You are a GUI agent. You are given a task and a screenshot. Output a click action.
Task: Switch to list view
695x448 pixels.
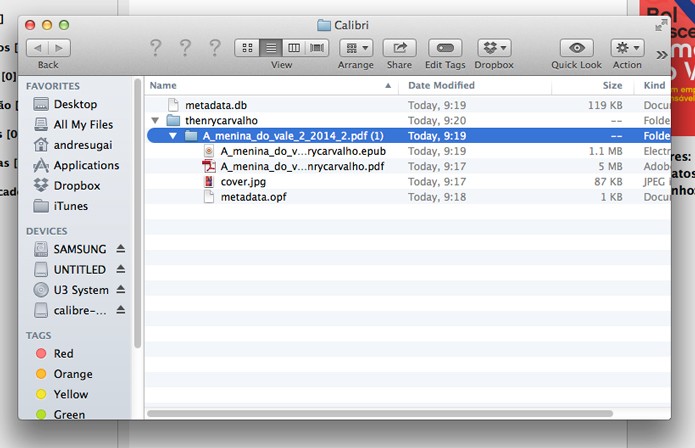271,48
